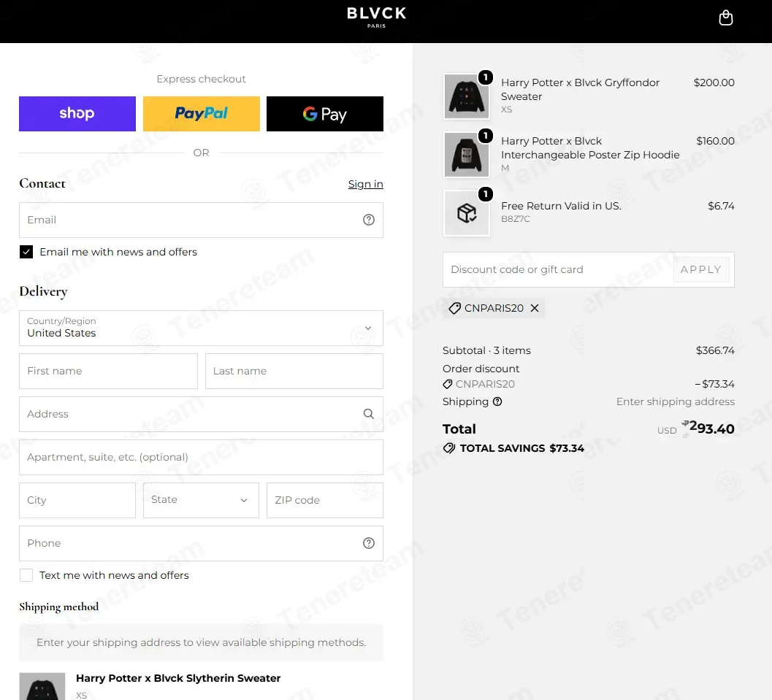Click the Harry Potter x Blvck Slytherin Sweater title
Screen dimensions: 772x700
(178, 678)
